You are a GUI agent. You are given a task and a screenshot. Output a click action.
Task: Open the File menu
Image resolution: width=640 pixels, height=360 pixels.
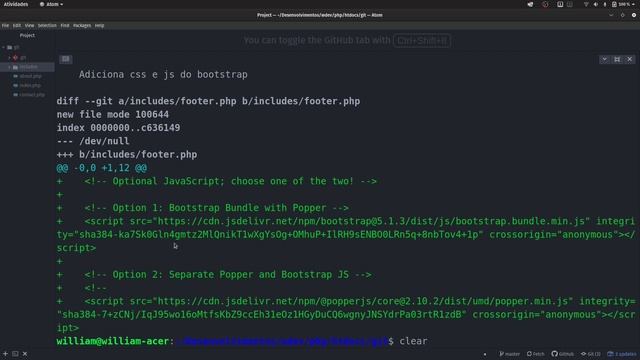5,25
